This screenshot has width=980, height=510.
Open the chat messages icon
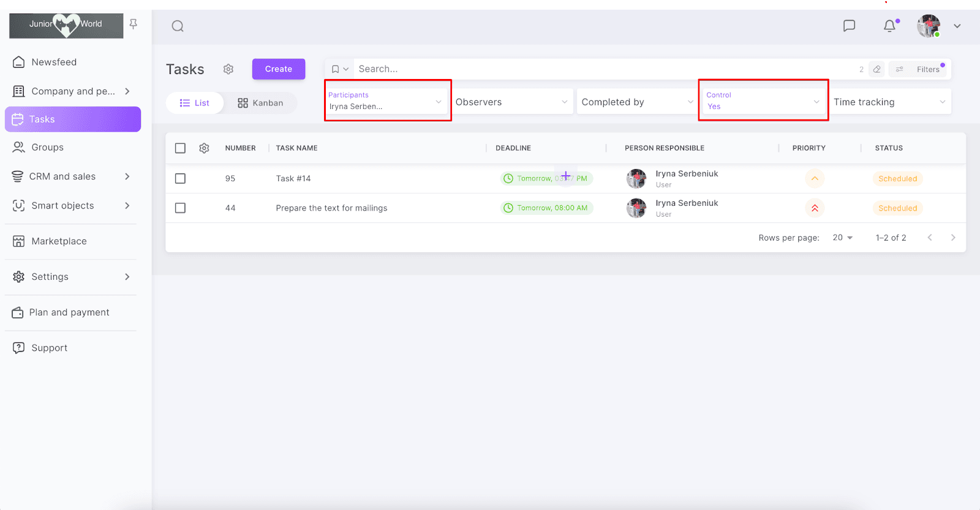click(849, 26)
